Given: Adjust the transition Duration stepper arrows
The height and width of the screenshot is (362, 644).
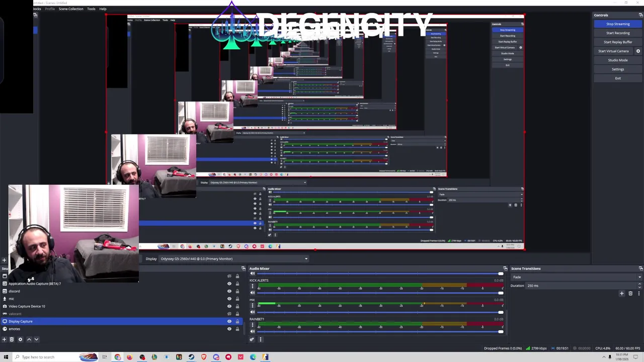Looking at the screenshot, I should tap(639, 286).
